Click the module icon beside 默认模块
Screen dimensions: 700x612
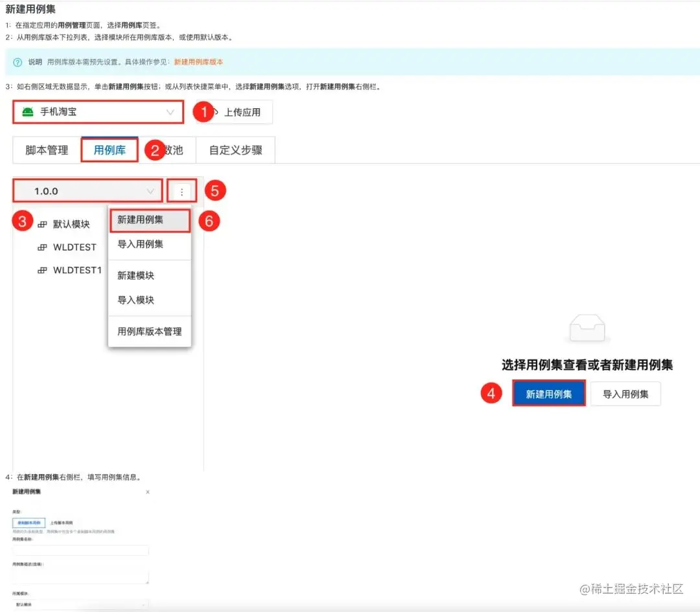42,224
